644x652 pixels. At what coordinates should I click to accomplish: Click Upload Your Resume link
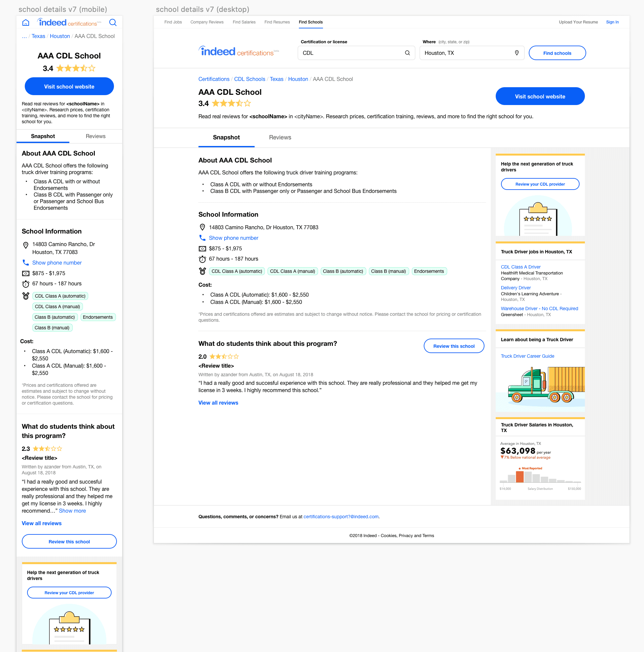click(578, 22)
